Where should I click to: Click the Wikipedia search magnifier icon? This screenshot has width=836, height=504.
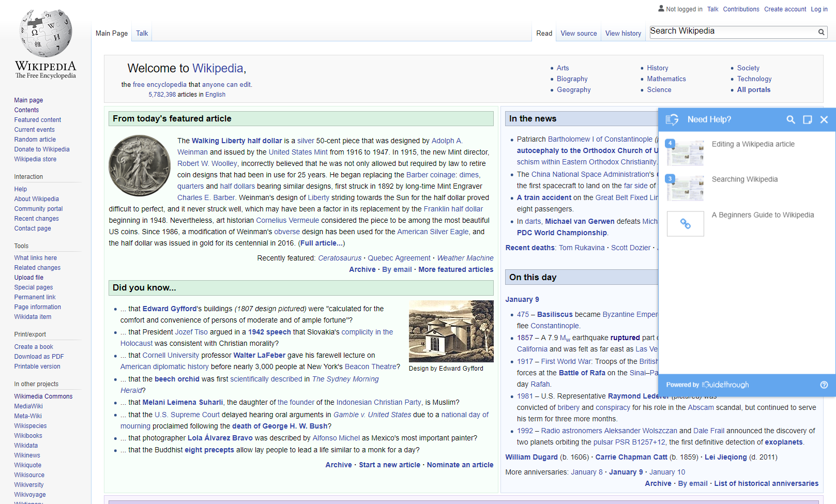(821, 32)
